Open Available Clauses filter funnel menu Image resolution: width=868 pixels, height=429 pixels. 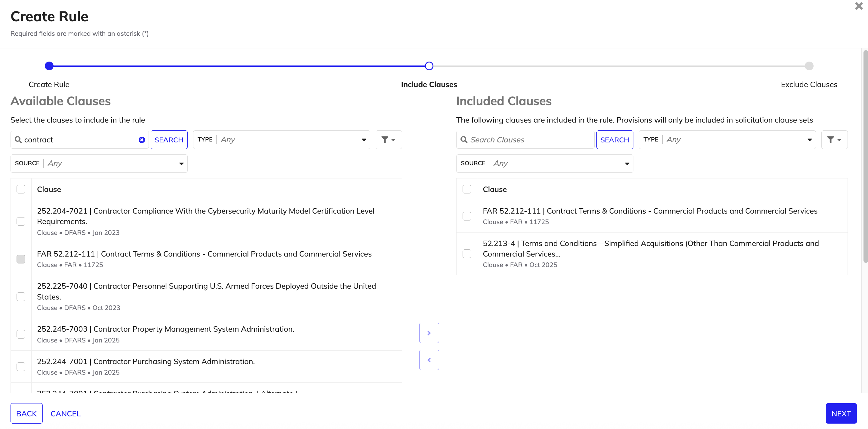click(389, 140)
